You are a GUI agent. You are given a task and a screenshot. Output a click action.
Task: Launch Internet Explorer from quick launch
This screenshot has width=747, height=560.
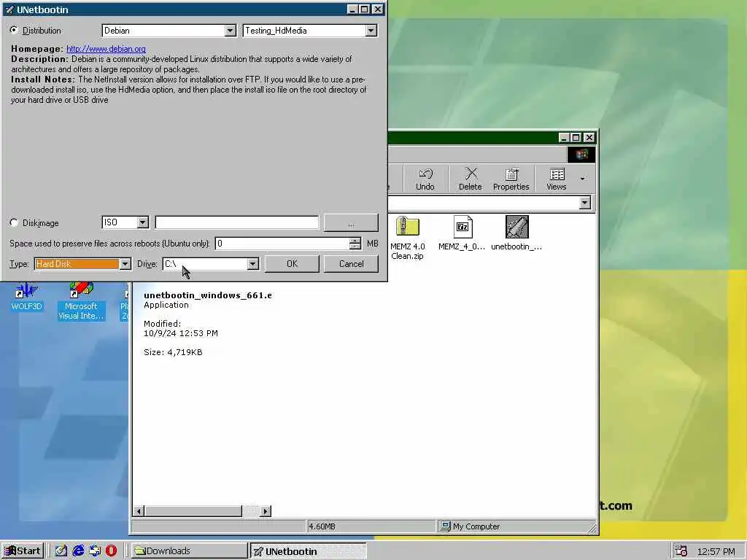[78, 551]
